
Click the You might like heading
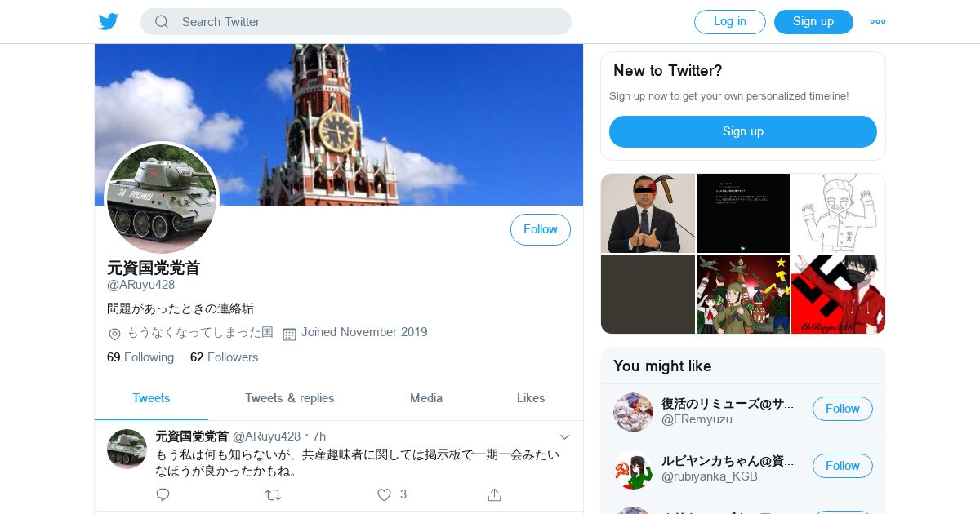pos(662,366)
